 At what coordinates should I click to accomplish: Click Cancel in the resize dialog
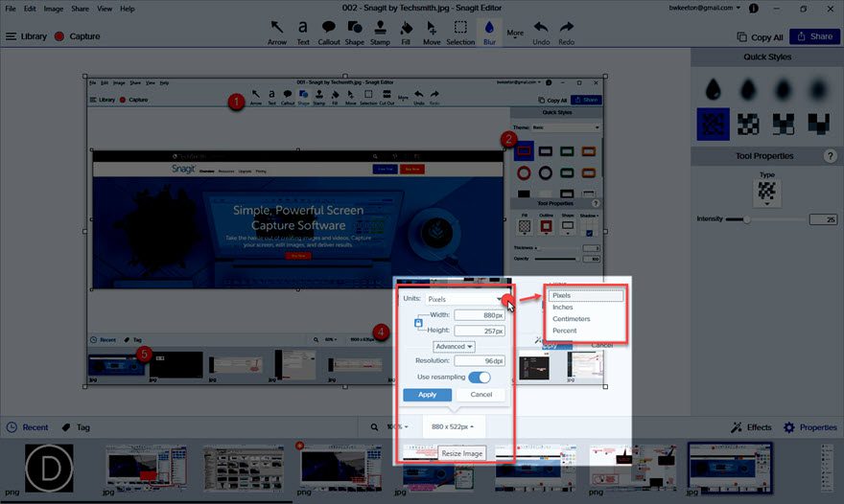pyautogui.click(x=481, y=395)
